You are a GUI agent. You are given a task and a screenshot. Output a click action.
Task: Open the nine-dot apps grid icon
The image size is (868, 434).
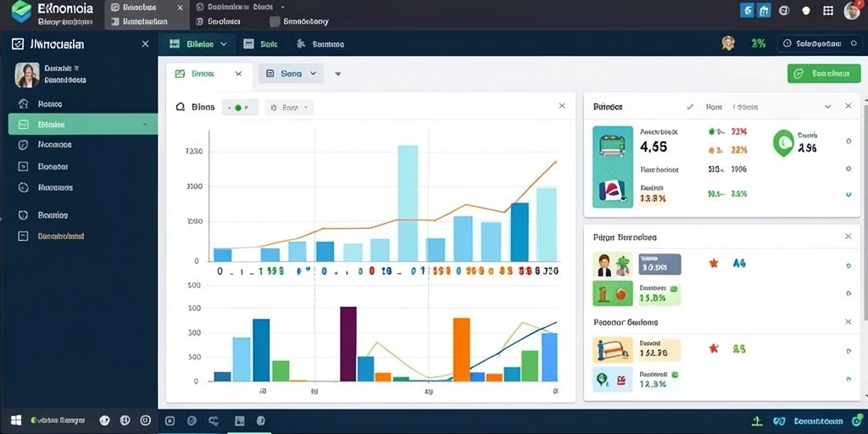[x=828, y=10]
